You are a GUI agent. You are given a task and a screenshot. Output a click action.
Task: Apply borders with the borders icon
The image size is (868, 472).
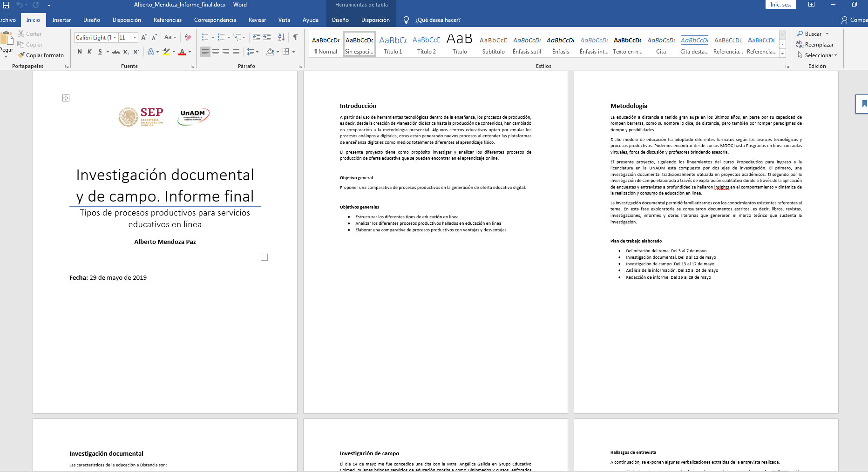pos(286,52)
